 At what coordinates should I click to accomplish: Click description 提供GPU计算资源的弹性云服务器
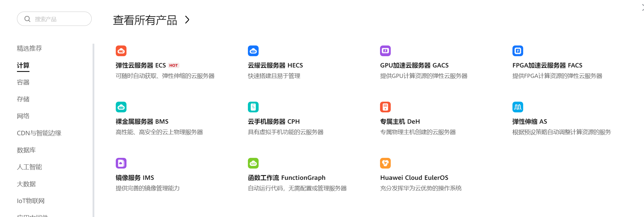click(x=424, y=76)
